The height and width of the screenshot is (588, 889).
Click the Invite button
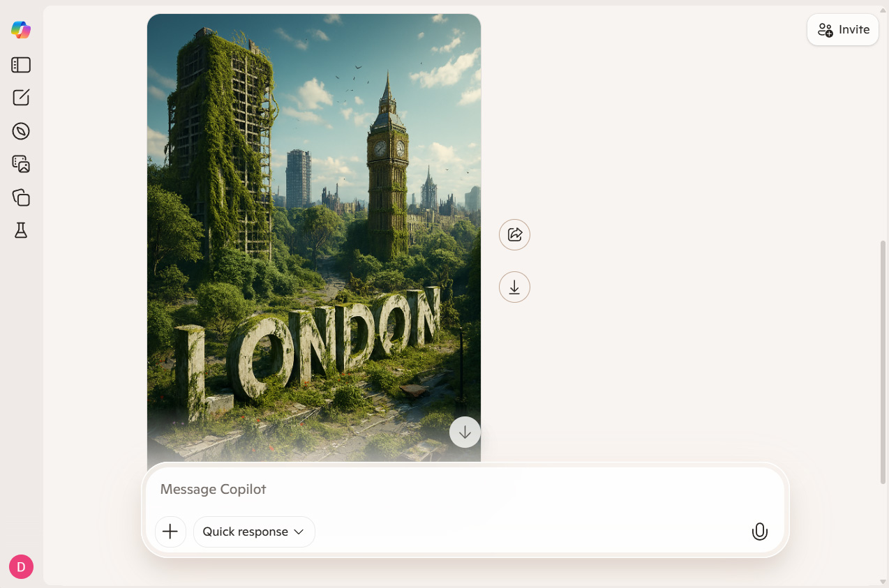[x=843, y=30]
